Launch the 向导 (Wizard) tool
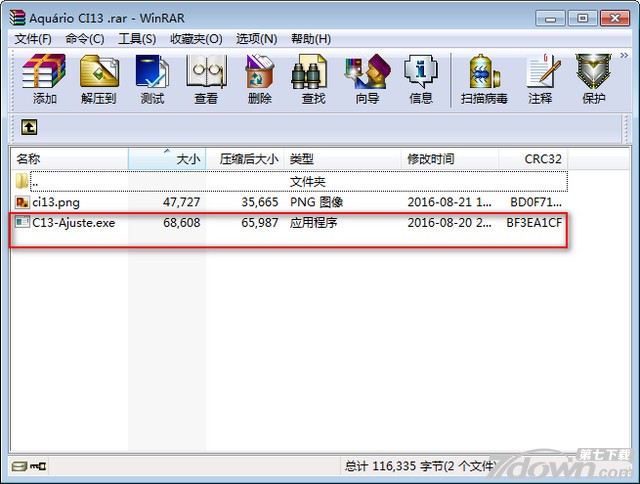This screenshot has height=484, width=640. coord(367,79)
